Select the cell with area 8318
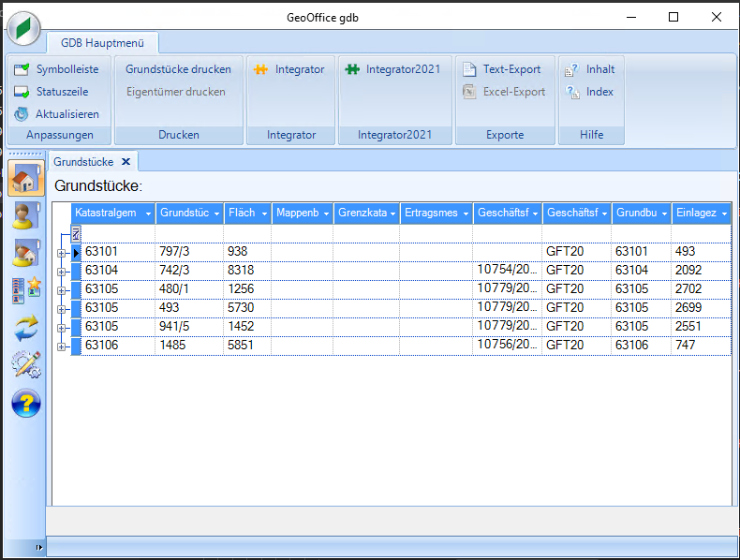Screen dimensions: 740x560 pos(247,271)
